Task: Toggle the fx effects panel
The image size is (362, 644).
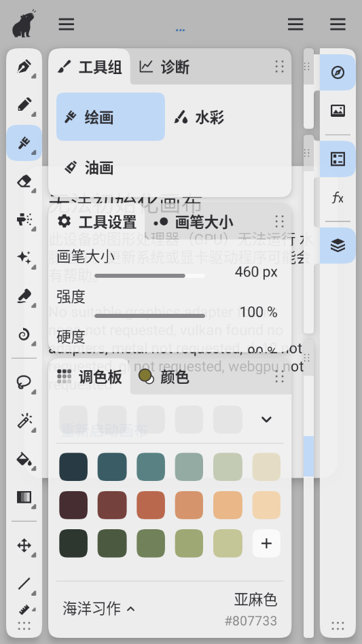Action: (x=338, y=198)
